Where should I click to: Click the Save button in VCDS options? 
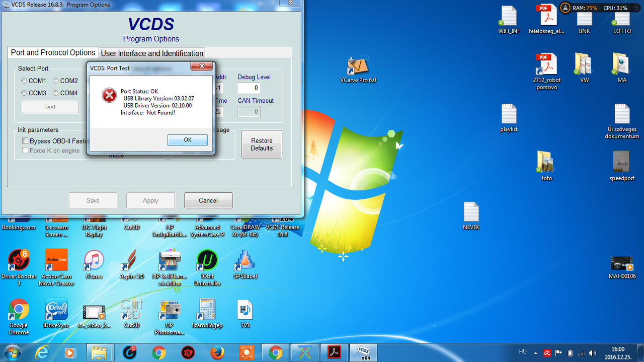pos(93,200)
